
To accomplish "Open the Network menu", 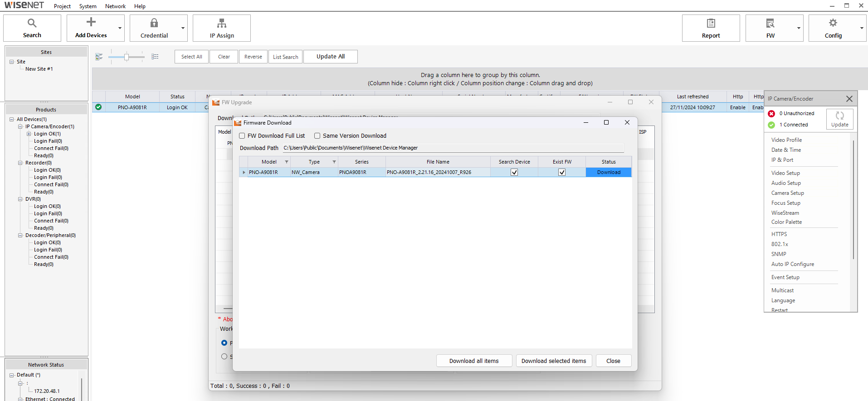I will 115,6.
